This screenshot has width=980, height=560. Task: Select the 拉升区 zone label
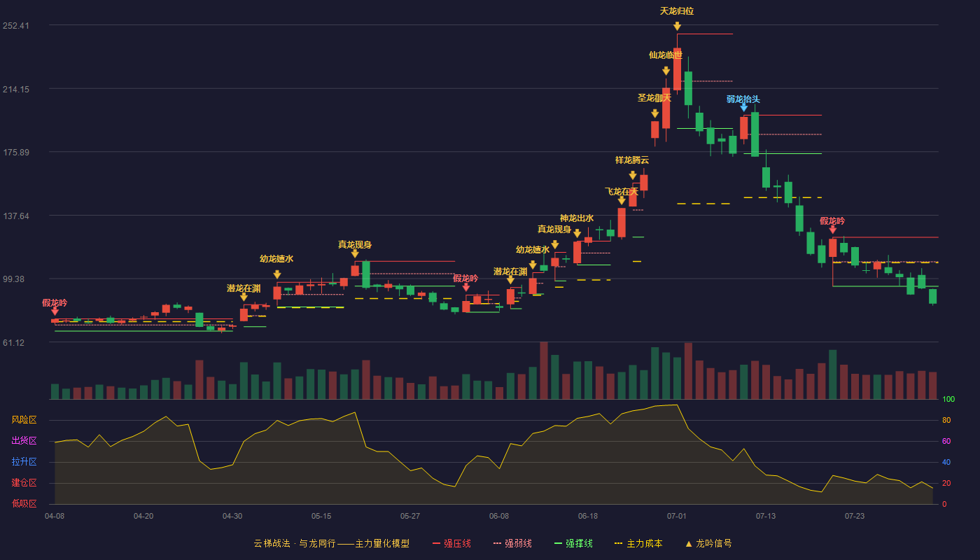click(x=24, y=462)
